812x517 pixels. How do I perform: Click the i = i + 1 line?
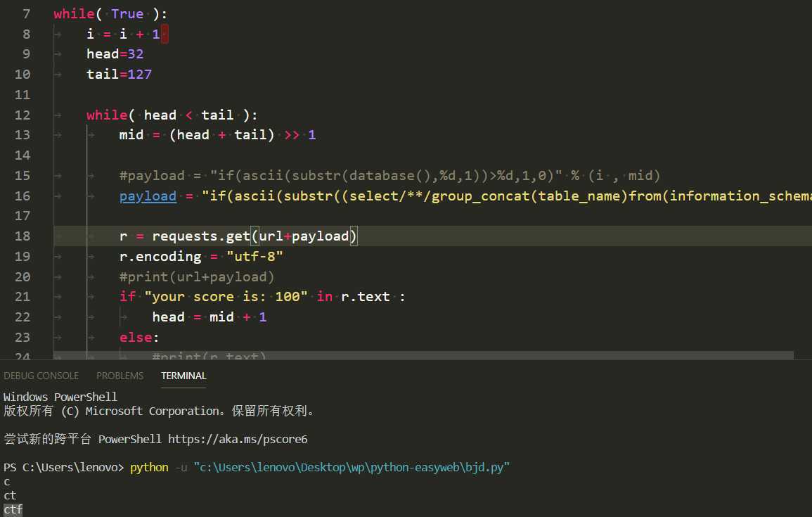coord(123,34)
